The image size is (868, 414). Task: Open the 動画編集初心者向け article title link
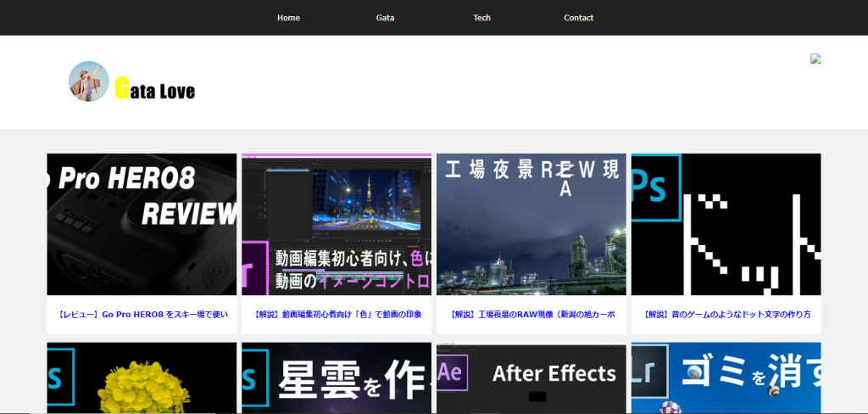(x=337, y=315)
